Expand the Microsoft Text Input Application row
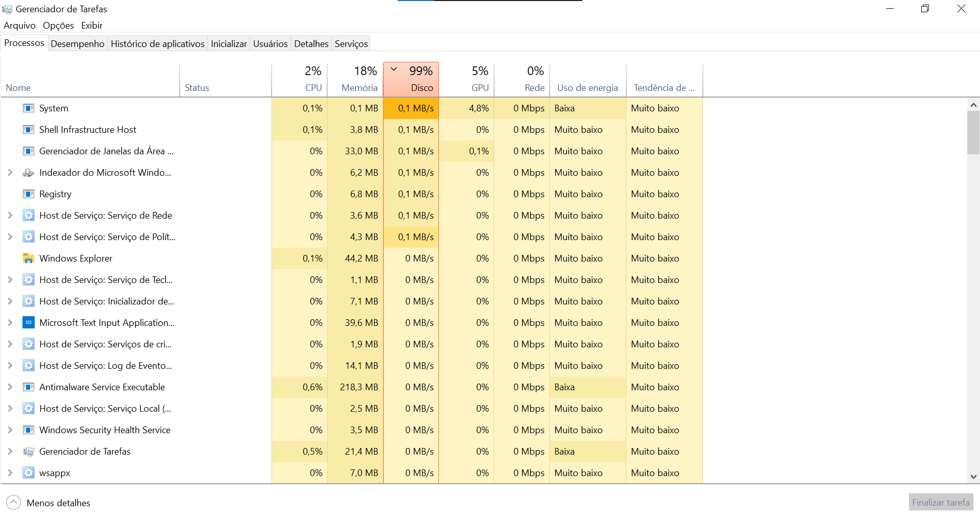 click(10, 323)
